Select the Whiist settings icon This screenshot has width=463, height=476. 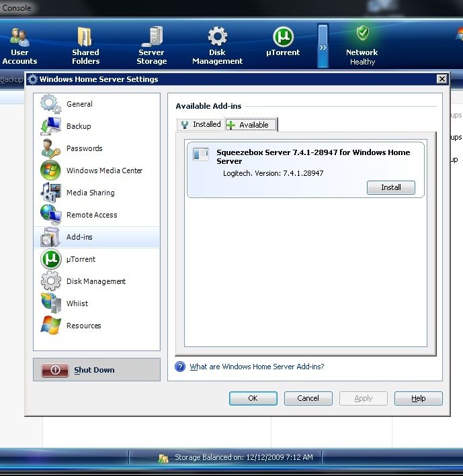pyautogui.click(x=50, y=303)
